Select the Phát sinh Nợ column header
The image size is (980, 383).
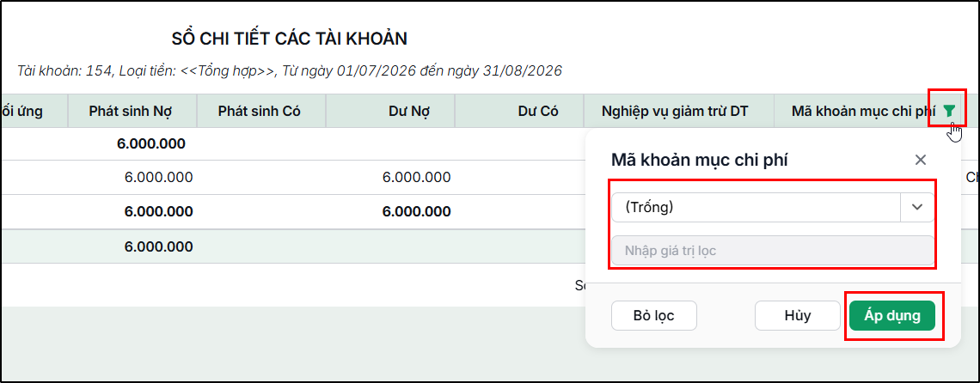click(x=132, y=112)
